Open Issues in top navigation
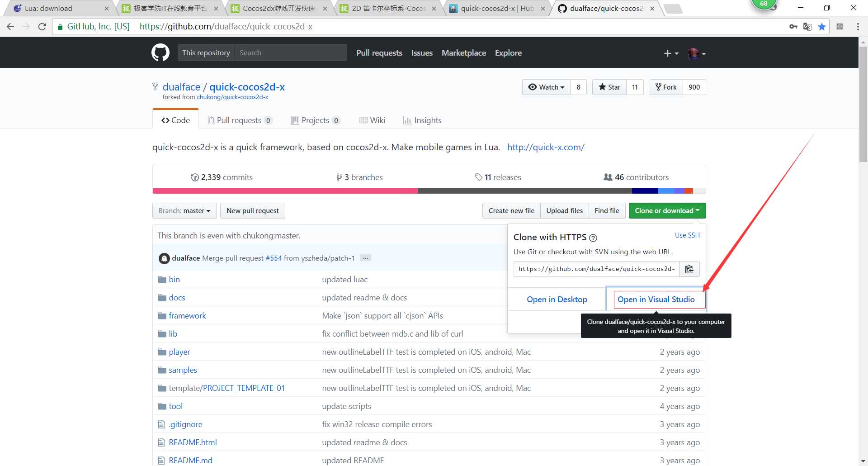The image size is (868, 466). pos(422,53)
